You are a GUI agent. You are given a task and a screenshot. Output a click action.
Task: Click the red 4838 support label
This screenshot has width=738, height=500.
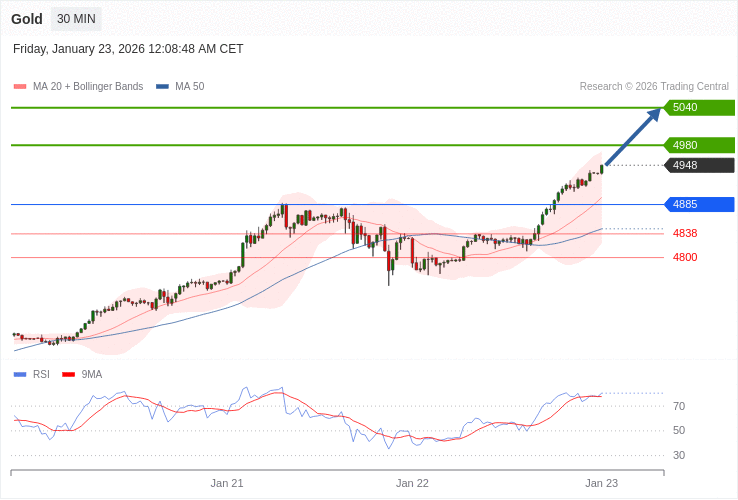(685, 233)
